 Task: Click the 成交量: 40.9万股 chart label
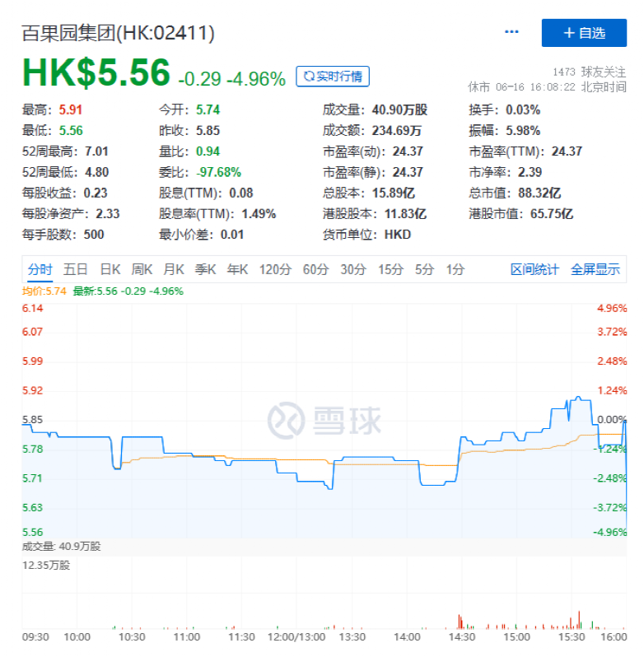click(x=61, y=547)
